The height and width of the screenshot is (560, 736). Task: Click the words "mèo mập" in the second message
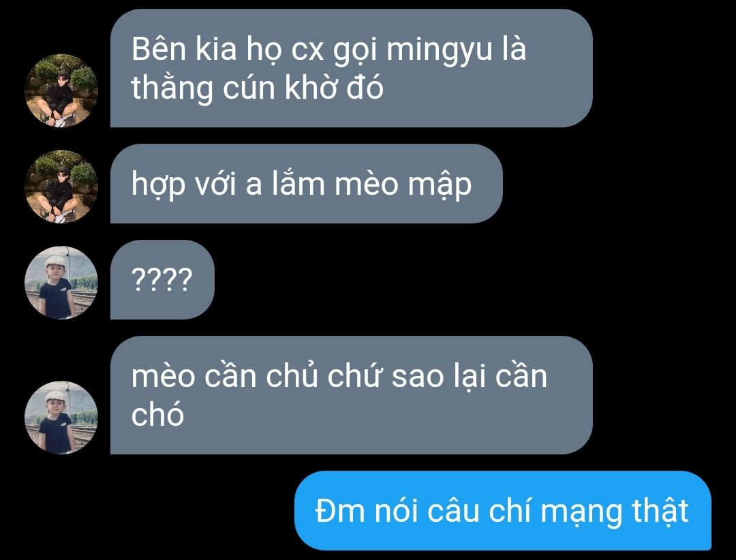click(403, 184)
